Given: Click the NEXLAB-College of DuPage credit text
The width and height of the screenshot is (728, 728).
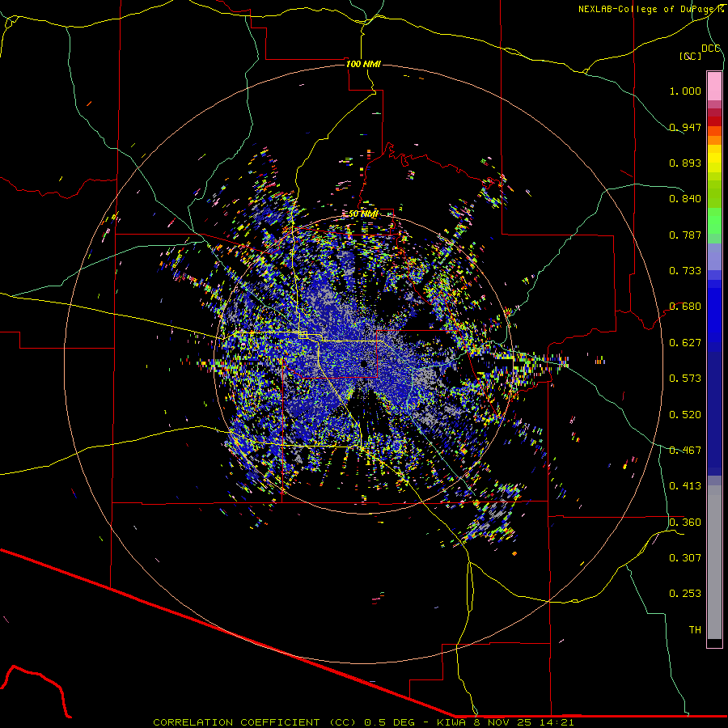Looking at the screenshot, I should (x=651, y=9).
